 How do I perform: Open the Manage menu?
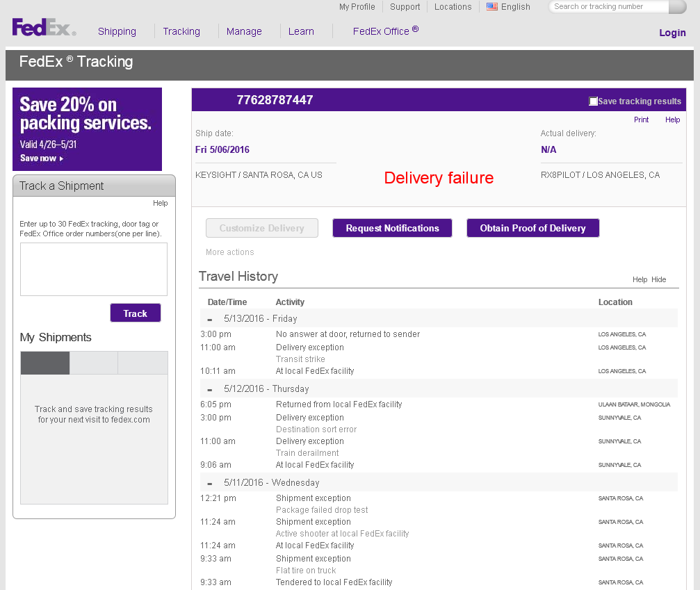pos(244,31)
